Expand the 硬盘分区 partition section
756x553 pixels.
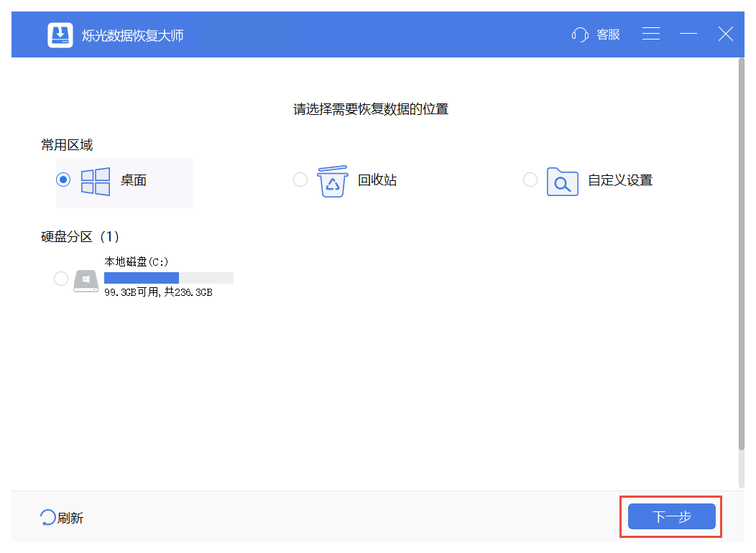pyautogui.click(x=79, y=236)
